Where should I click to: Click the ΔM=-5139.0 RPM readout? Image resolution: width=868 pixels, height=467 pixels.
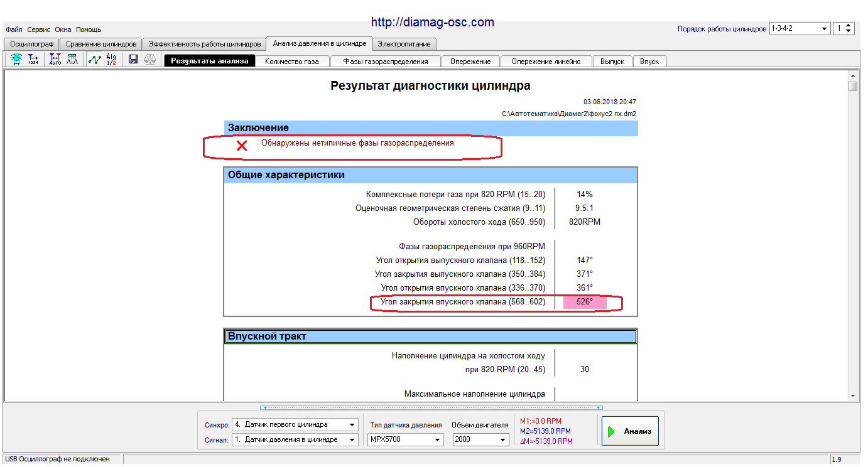click(x=546, y=441)
